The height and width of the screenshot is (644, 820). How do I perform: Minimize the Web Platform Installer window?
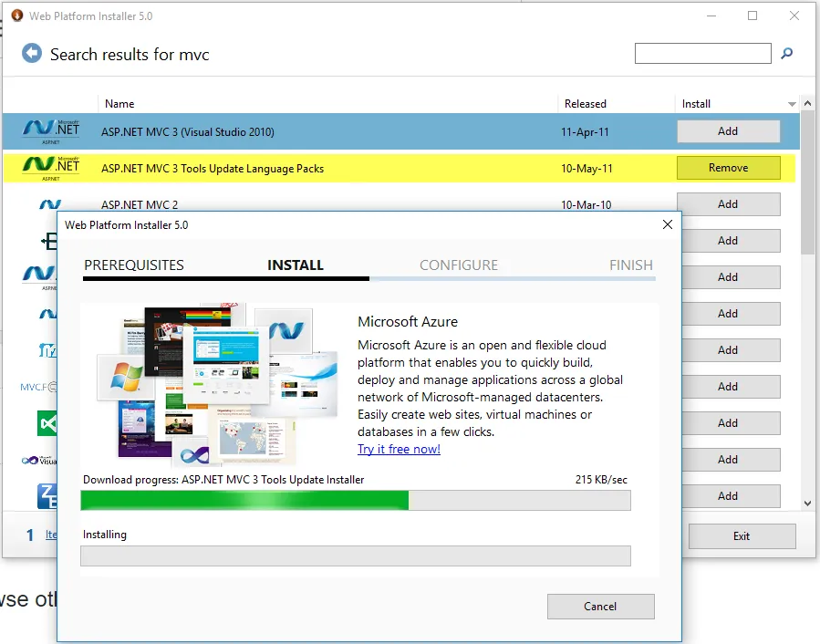point(711,16)
